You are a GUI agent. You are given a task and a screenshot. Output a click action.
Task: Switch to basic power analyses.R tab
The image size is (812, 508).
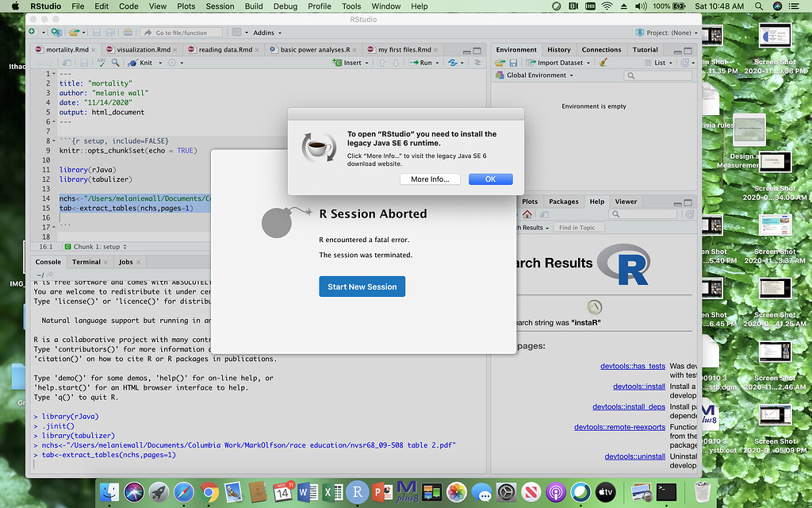coord(315,50)
